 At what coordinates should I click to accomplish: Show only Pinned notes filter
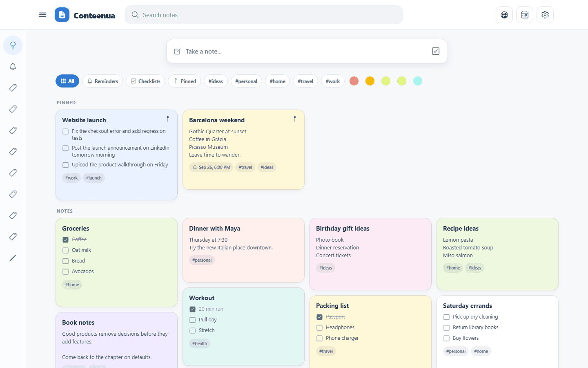(185, 81)
